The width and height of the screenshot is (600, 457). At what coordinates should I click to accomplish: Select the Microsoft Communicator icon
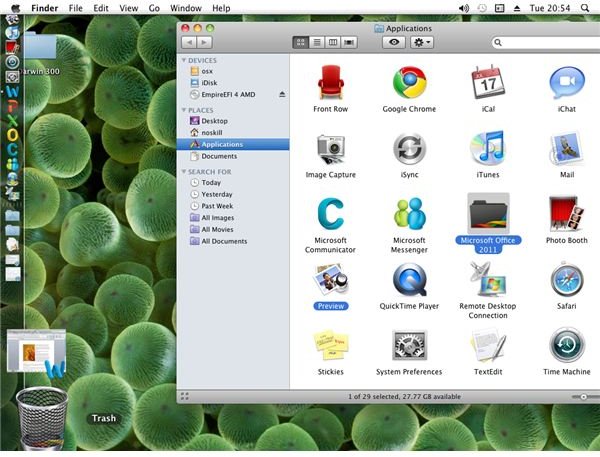click(331, 214)
